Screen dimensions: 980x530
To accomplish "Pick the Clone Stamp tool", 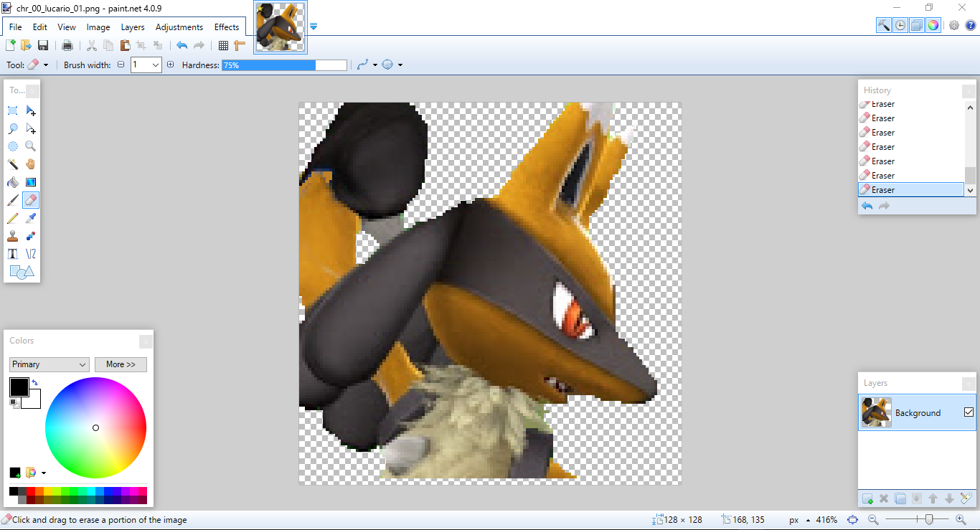I will point(12,235).
